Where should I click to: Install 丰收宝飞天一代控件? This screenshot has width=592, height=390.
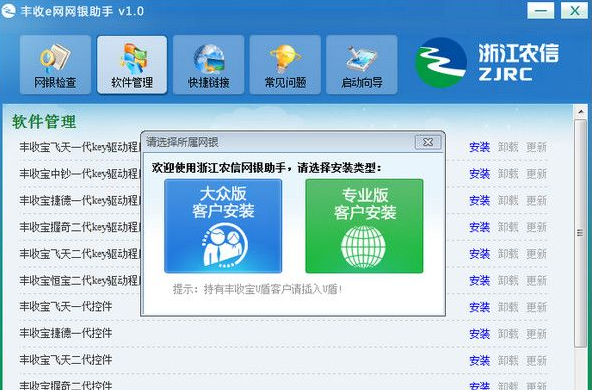479,307
